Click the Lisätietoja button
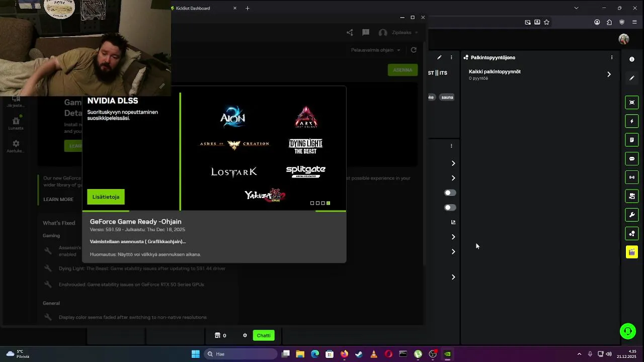The height and width of the screenshot is (362, 644). pos(106,197)
